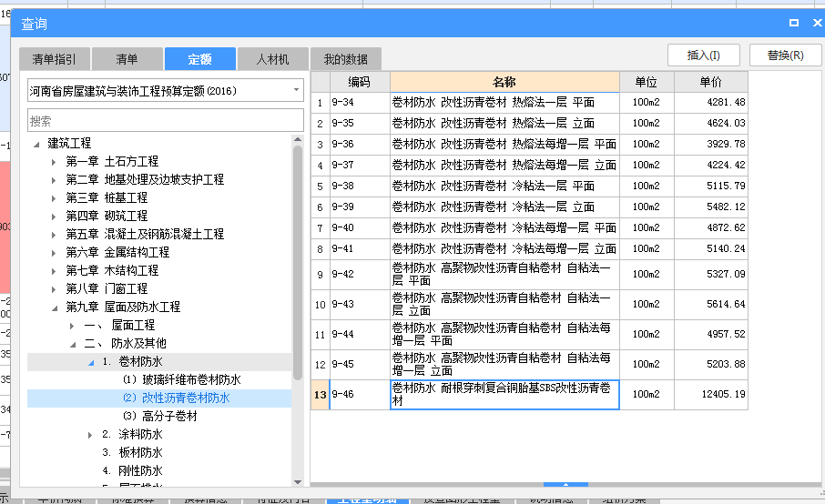Click tree scrollbar up arrow

(x=298, y=139)
